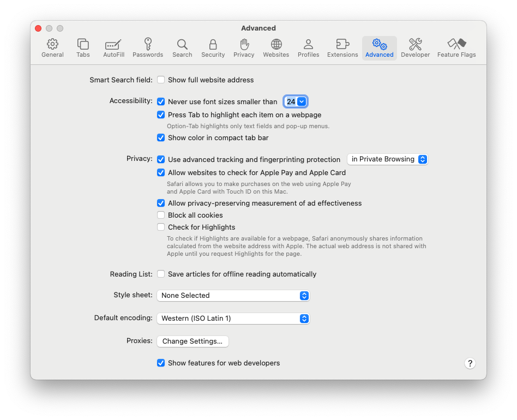Toggle advanced tracking and fingerprinting protection
This screenshot has width=517, height=420.
161,159
